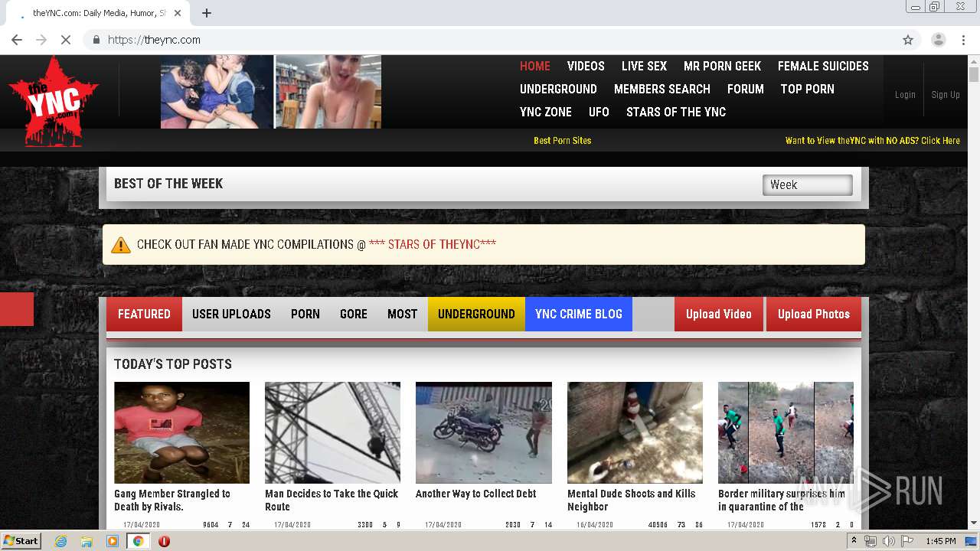Click the red stop-sign taskbar icon
The image size is (980, 551).
pyautogui.click(x=164, y=541)
